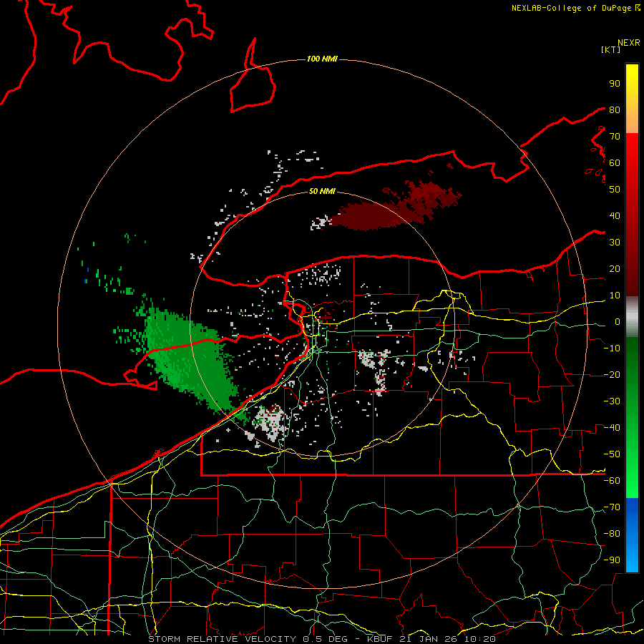Screen dimensions: 644x644
Task: Click the blue -80 kt segment of the color bar
Action: pos(632,533)
